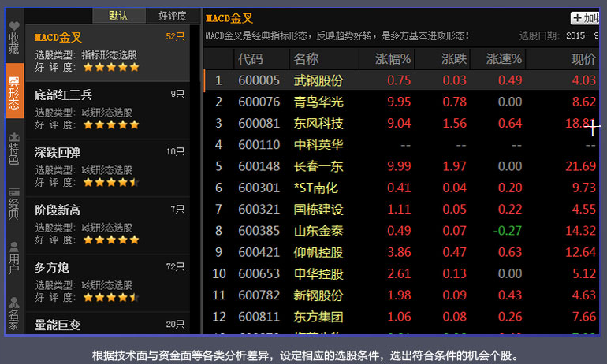Select the 多方炮 strategy card
The height and width of the screenshot is (364, 607).
(x=108, y=284)
